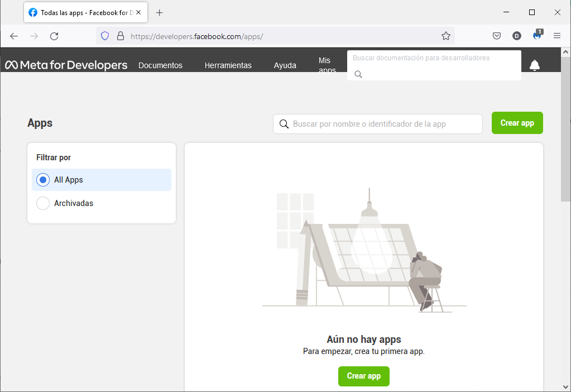This screenshot has height=392, width=571.
Task: Select the Archivadas filter radio
Action: pyautogui.click(x=43, y=203)
